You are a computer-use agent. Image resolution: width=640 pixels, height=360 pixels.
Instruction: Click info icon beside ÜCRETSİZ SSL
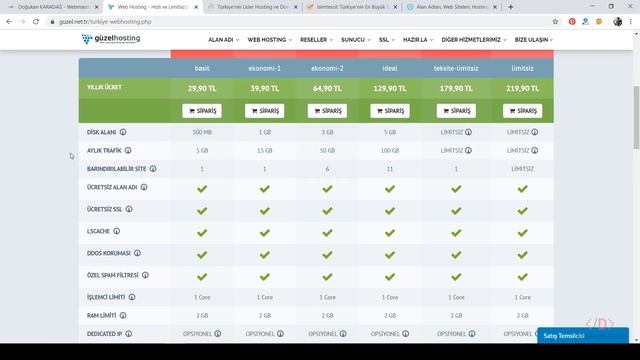[129, 209]
